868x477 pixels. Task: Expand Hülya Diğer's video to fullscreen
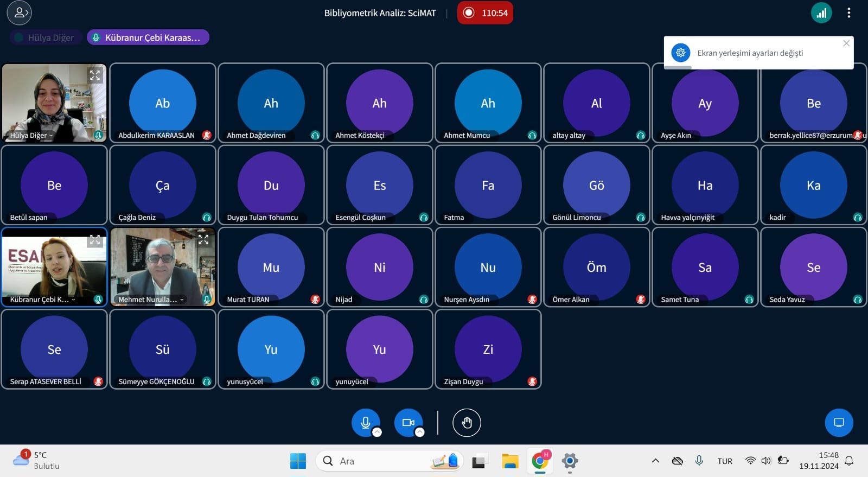(95, 75)
